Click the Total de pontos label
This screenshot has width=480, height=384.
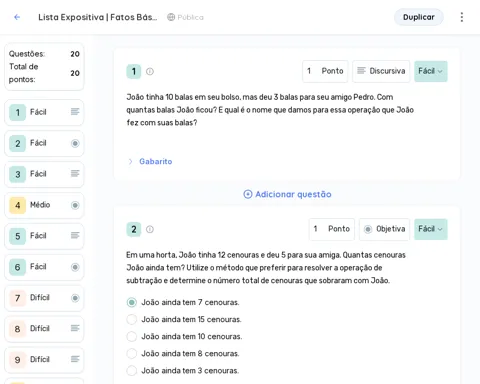click(x=24, y=73)
